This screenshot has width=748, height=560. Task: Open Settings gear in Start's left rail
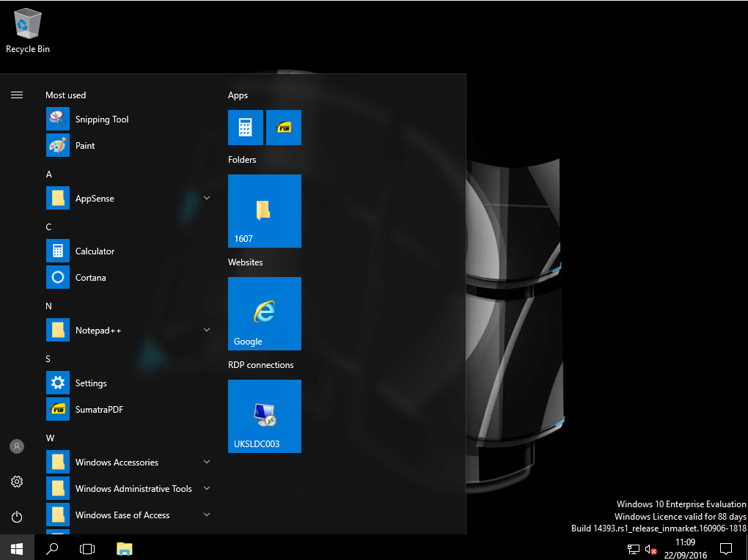(17, 482)
